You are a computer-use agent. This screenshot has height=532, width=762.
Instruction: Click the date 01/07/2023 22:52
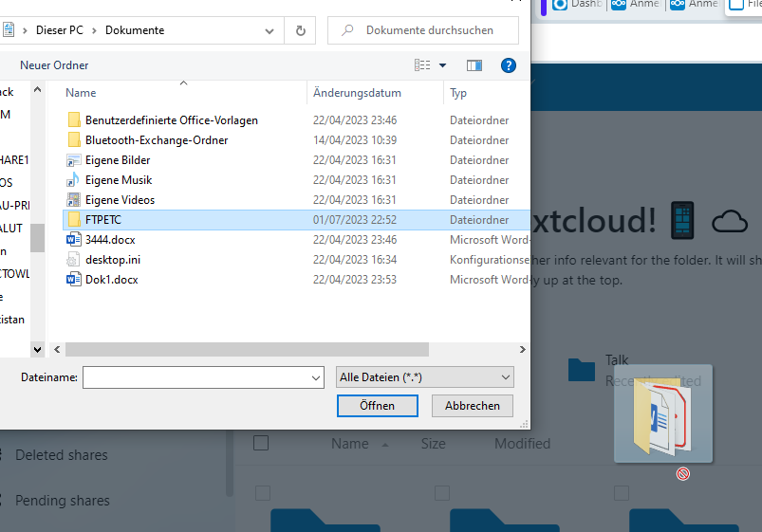pos(355,220)
